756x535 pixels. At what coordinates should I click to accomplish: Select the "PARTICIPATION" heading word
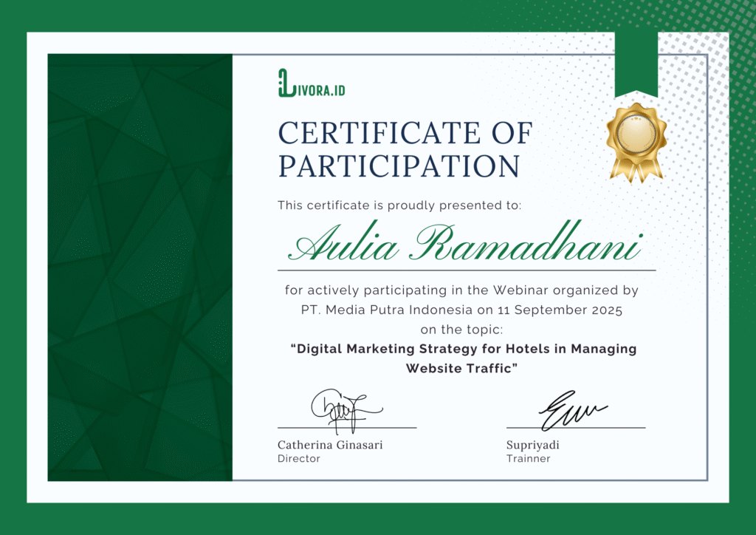point(399,166)
